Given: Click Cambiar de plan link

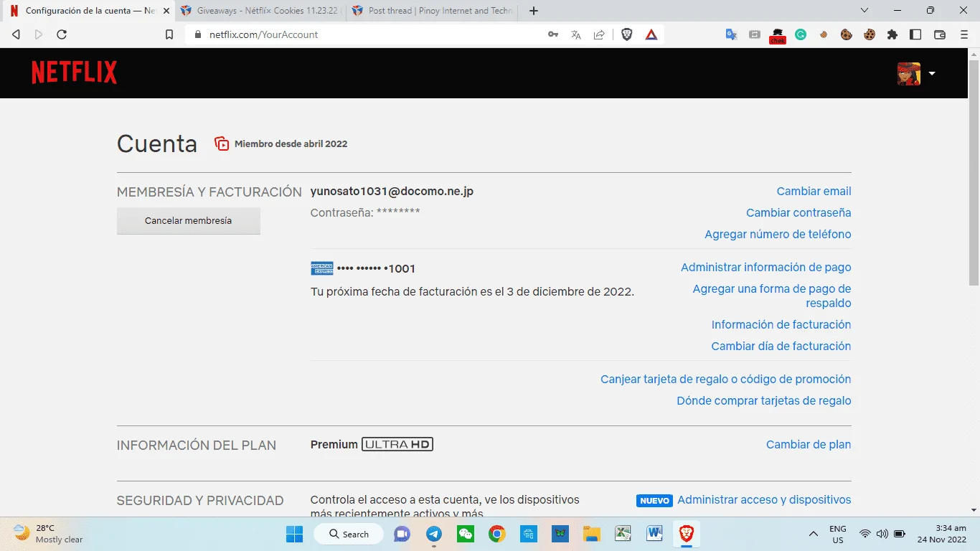Looking at the screenshot, I should click(x=809, y=445).
